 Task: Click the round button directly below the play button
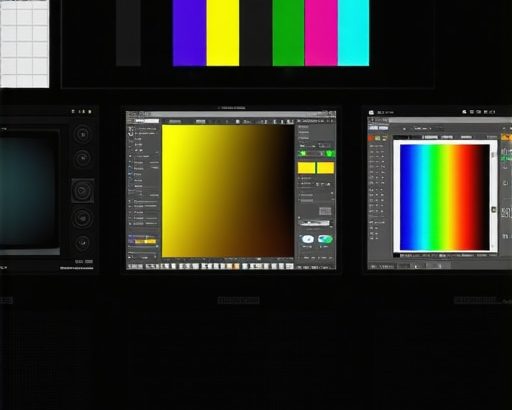tap(82, 218)
